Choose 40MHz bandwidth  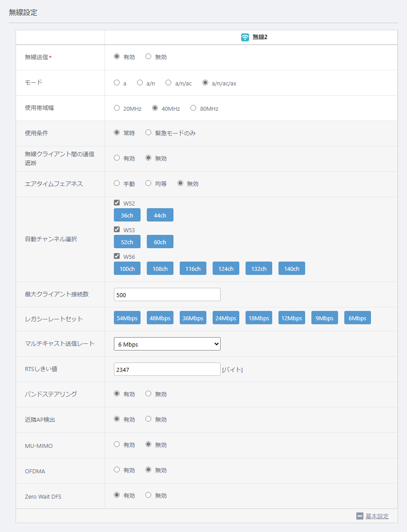coord(155,108)
